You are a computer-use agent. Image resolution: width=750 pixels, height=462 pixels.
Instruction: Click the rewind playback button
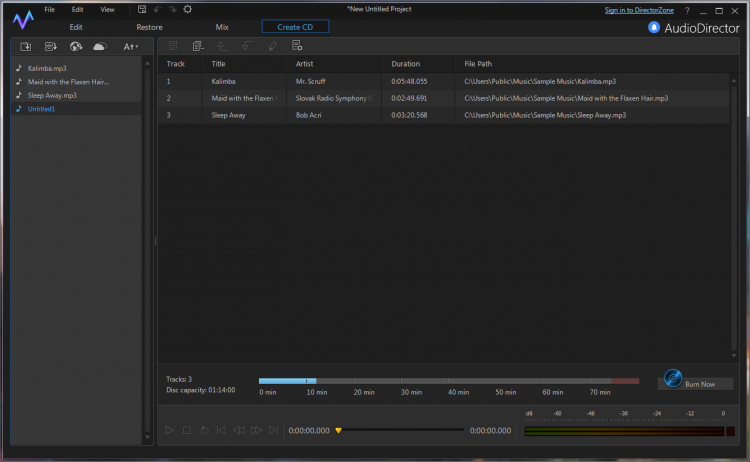[239, 430]
